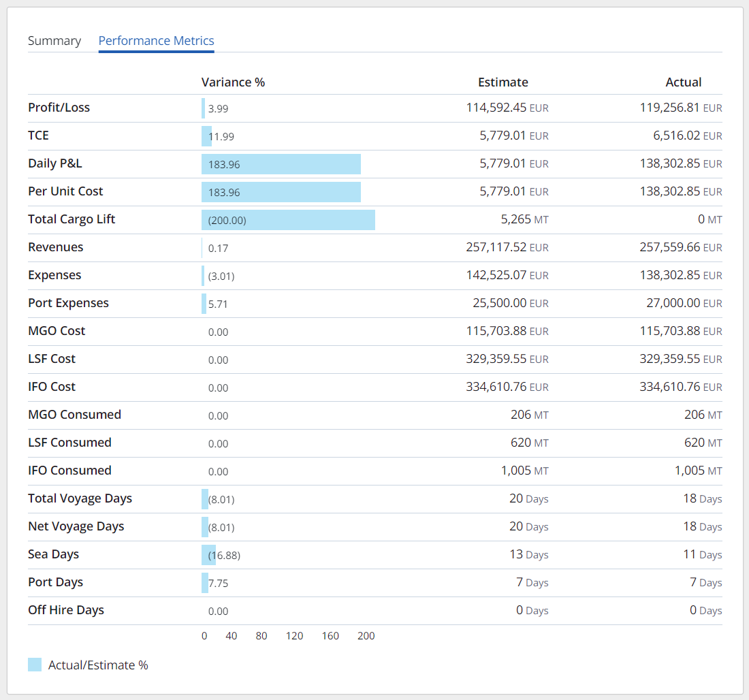
Task: Switch to the Summary tab
Action: [x=54, y=40]
